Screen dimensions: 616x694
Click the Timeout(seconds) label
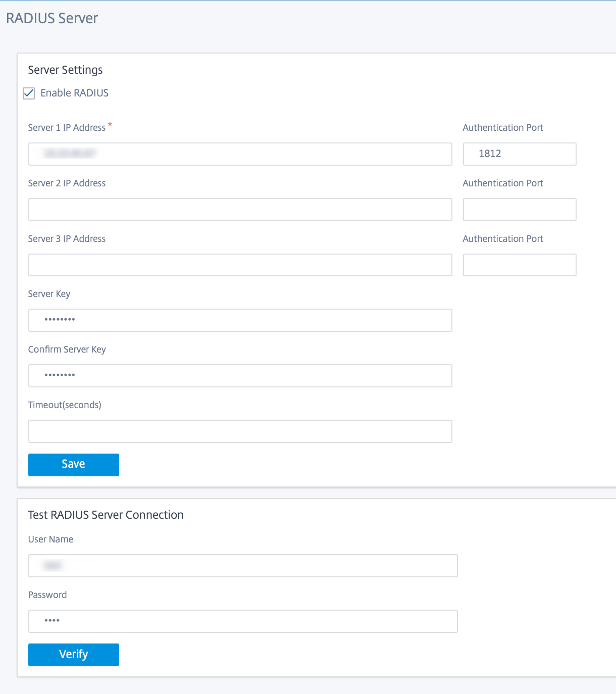click(65, 405)
